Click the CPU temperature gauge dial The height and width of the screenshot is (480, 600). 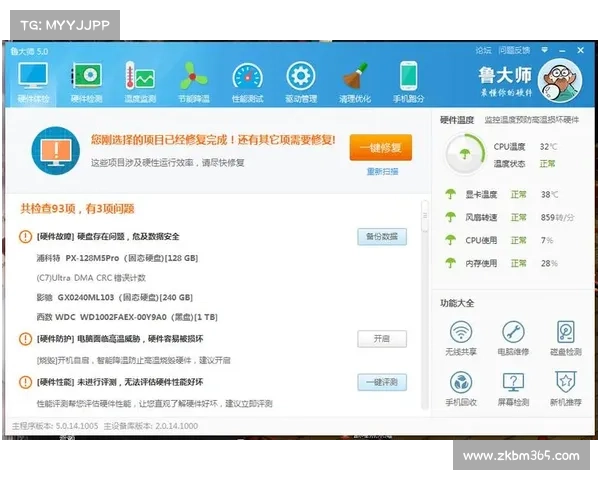(465, 154)
